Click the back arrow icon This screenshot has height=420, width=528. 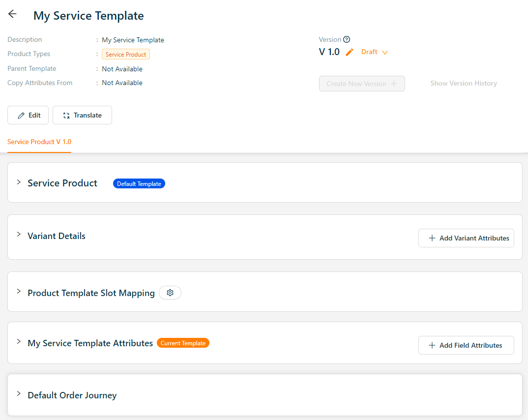coord(12,14)
